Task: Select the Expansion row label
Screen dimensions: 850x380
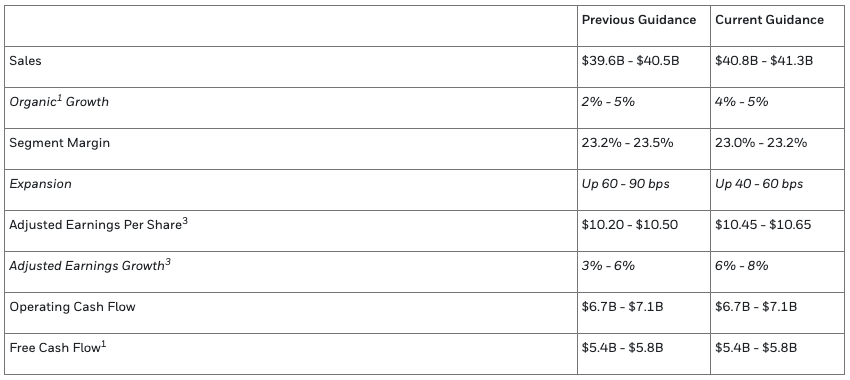Action: click(40, 184)
